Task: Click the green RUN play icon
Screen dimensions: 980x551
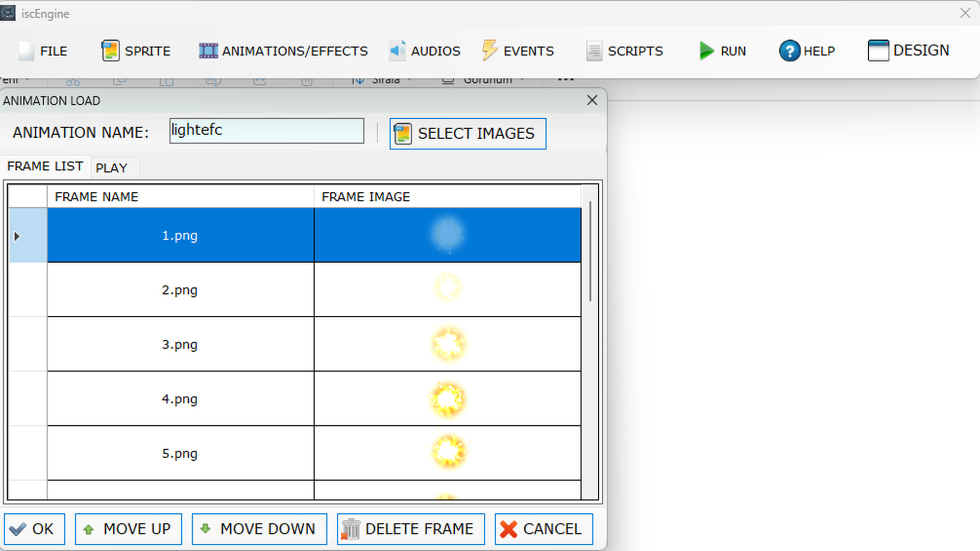Action: coord(706,51)
